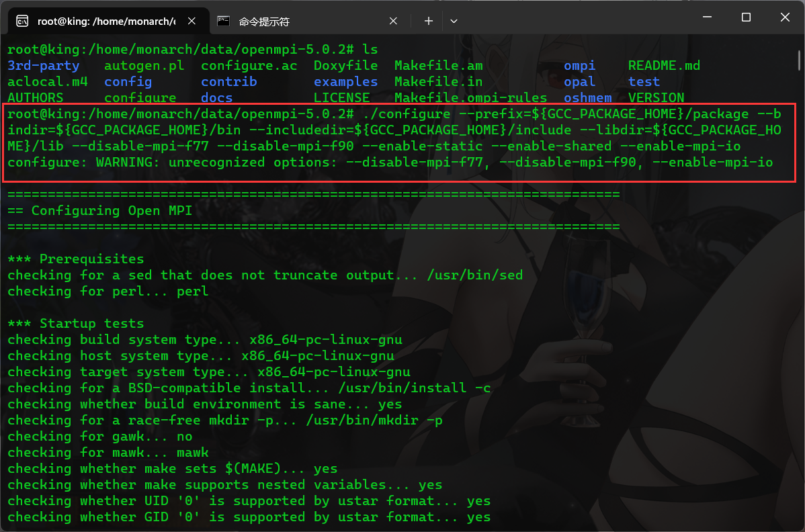The width and height of the screenshot is (805, 532).
Task: Switch to the 命令提示符 tab
Action: [x=308, y=21]
